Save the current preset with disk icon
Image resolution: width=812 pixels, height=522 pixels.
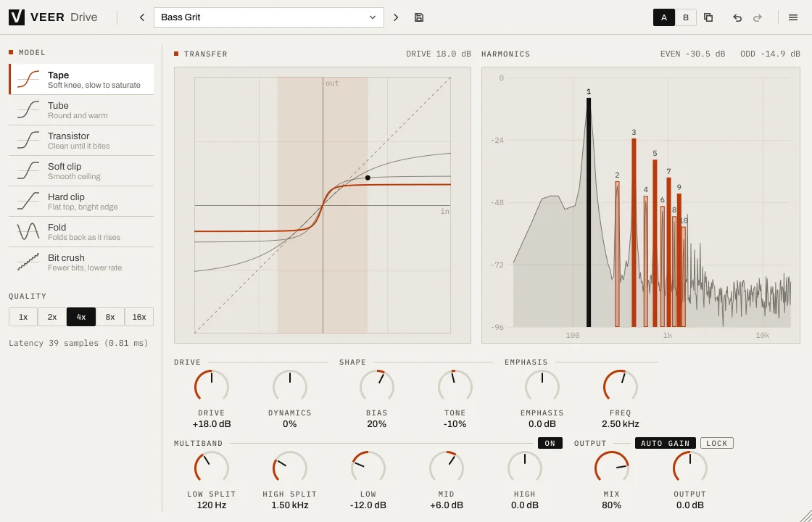[x=419, y=17]
